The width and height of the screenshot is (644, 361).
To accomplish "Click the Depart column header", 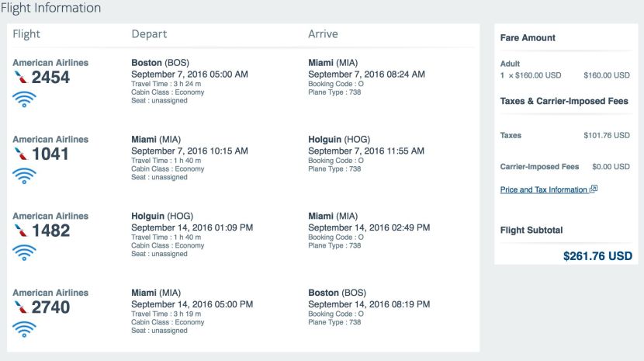I will [149, 34].
